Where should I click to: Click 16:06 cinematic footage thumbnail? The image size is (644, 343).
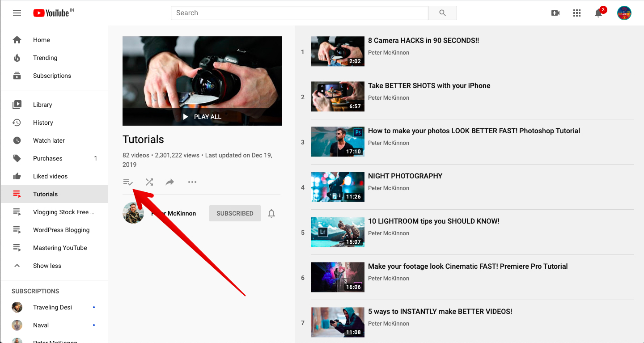[x=338, y=277]
